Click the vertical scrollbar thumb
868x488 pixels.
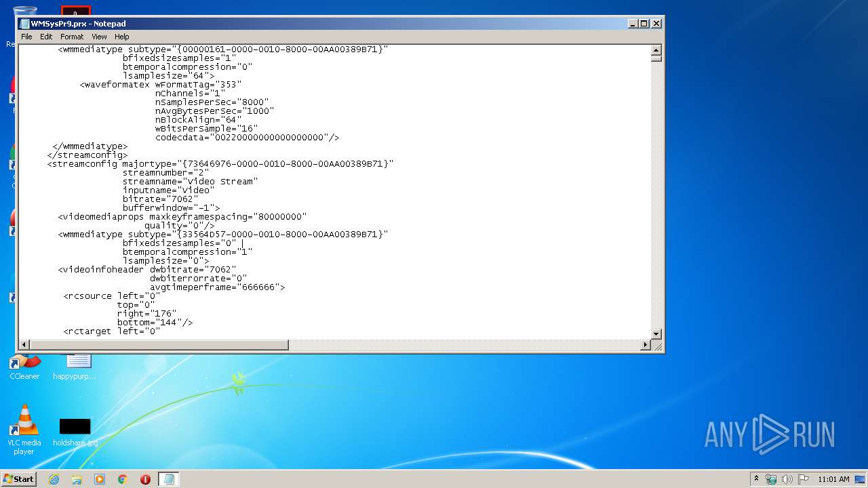(656, 58)
